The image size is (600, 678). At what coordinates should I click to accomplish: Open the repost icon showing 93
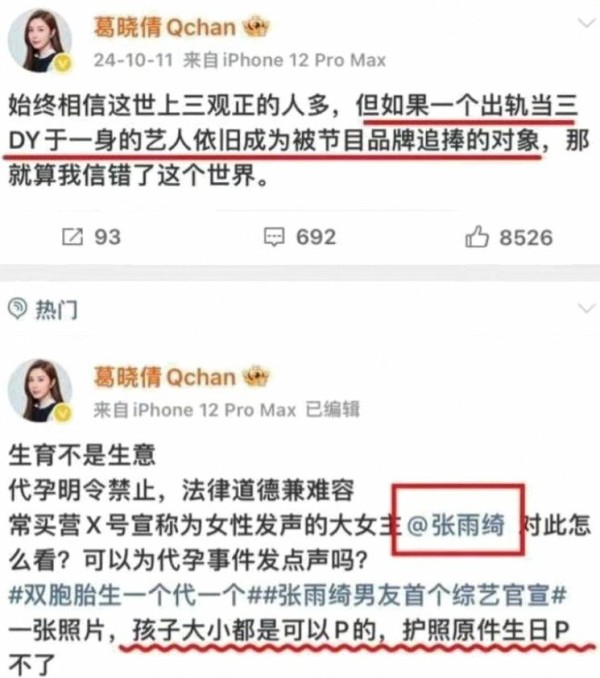tap(72, 237)
